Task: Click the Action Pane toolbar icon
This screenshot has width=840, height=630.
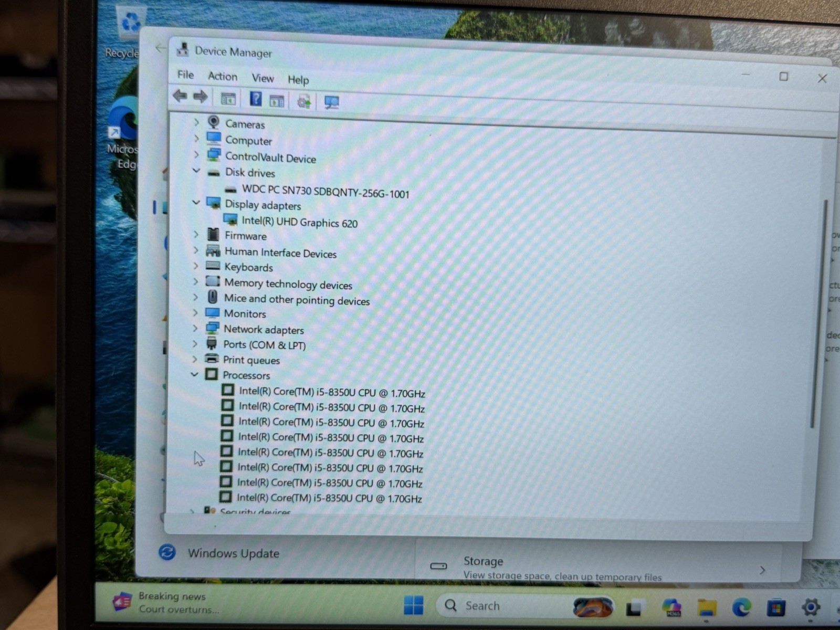Action: (x=277, y=100)
